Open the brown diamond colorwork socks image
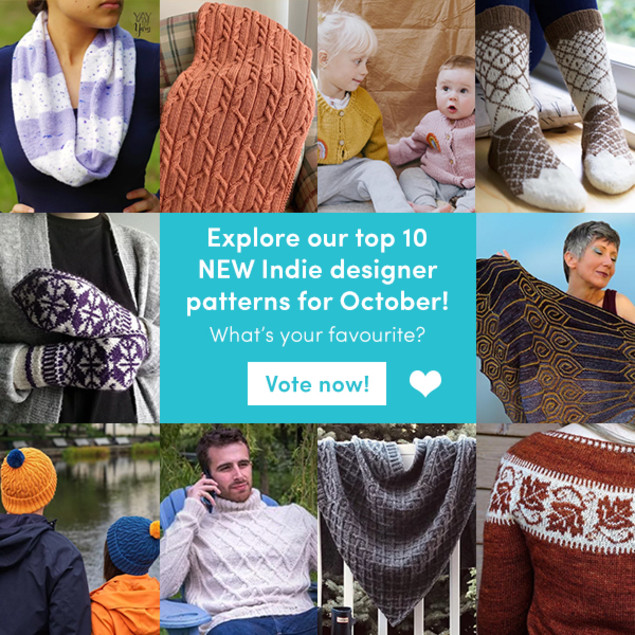This screenshot has width=635, height=635. [555, 106]
